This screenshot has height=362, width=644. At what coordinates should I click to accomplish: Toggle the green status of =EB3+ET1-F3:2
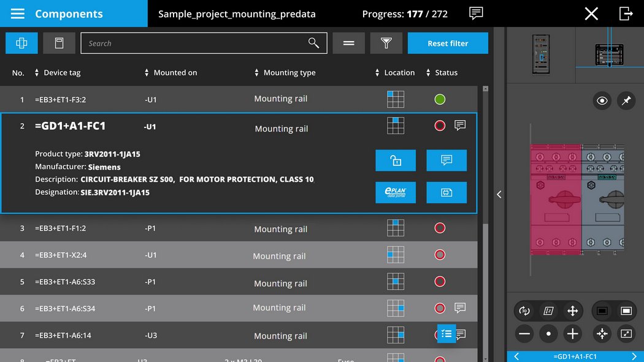pyautogui.click(x=440, y=99)
